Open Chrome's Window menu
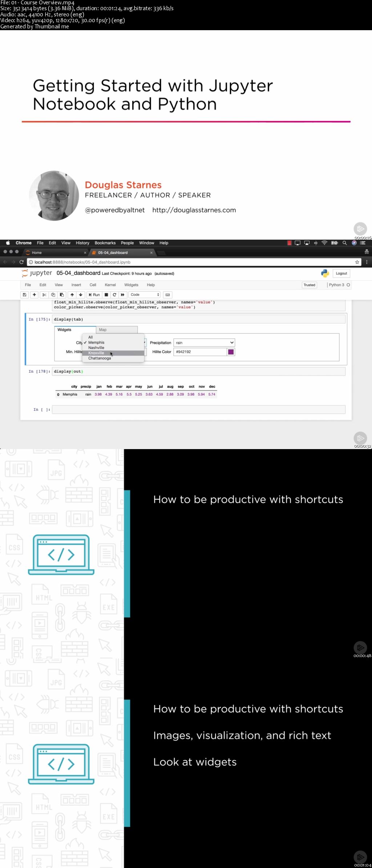Image resolution: width=372 pixels, height=868 pixels. tap(146, 243)
